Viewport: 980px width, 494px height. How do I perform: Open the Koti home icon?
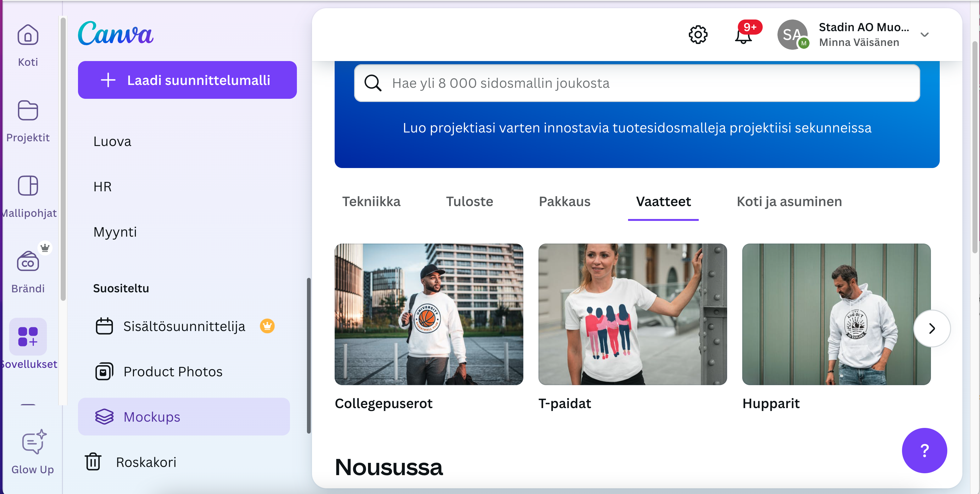[x=28, y=35]
